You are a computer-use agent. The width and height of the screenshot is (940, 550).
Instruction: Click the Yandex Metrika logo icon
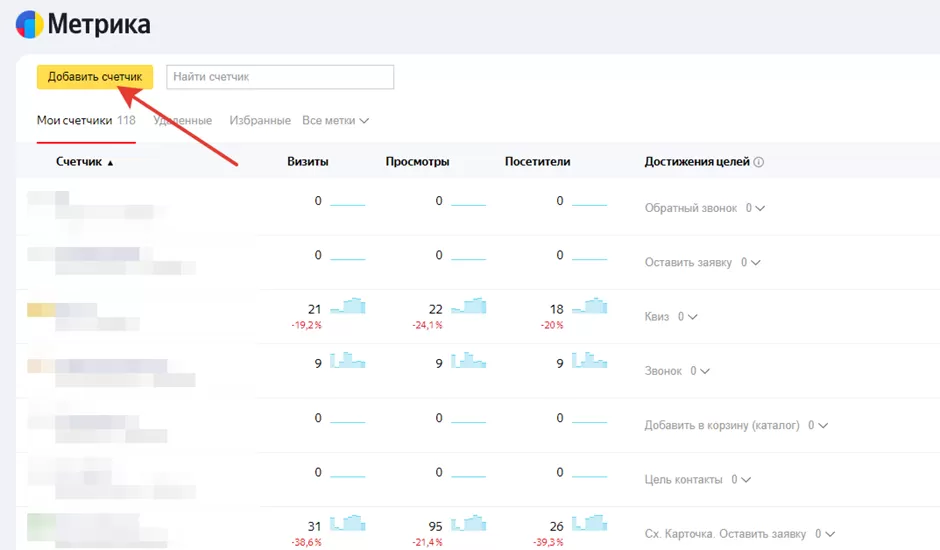(x=29, y=24)
